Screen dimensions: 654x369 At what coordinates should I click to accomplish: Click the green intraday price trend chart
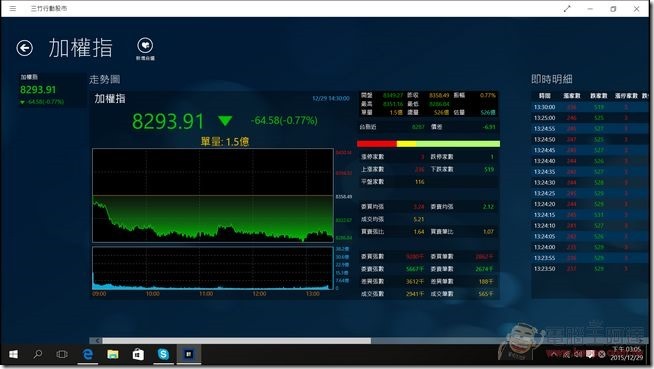(x=213, y=195)
